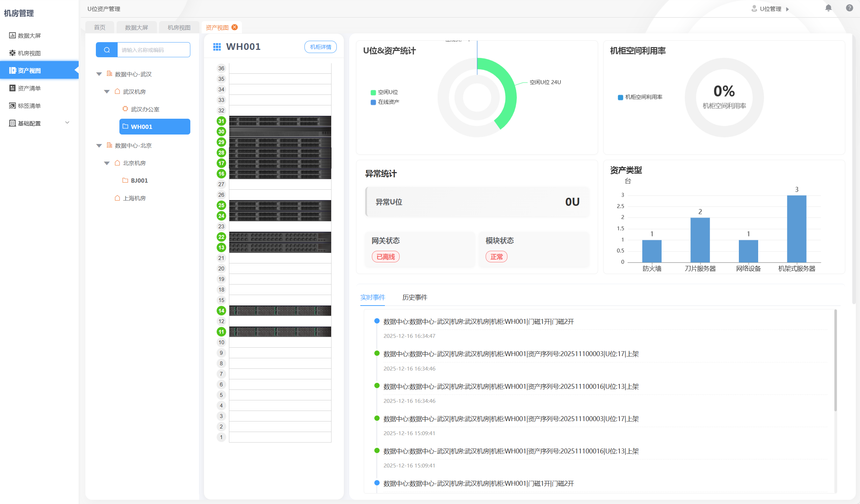Click the grid icon beside WH001 title
This screenshot has height=504, width=860.
217,47
